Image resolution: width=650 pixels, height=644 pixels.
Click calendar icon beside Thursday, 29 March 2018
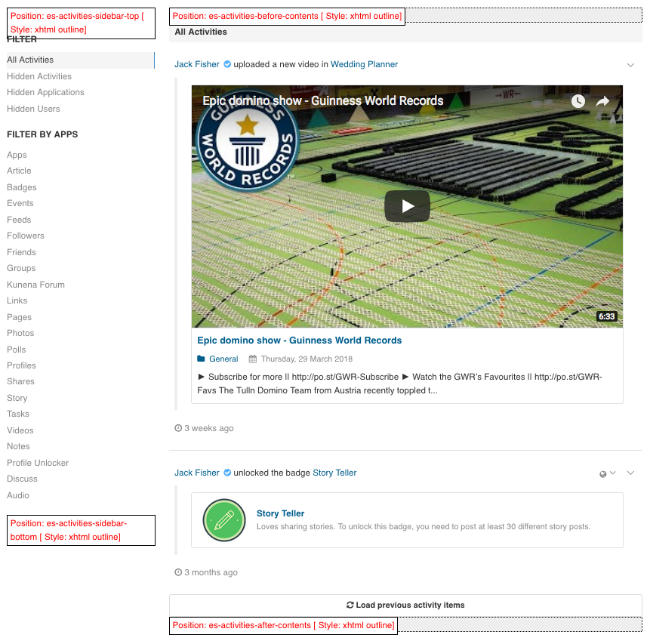coord(252,359)
